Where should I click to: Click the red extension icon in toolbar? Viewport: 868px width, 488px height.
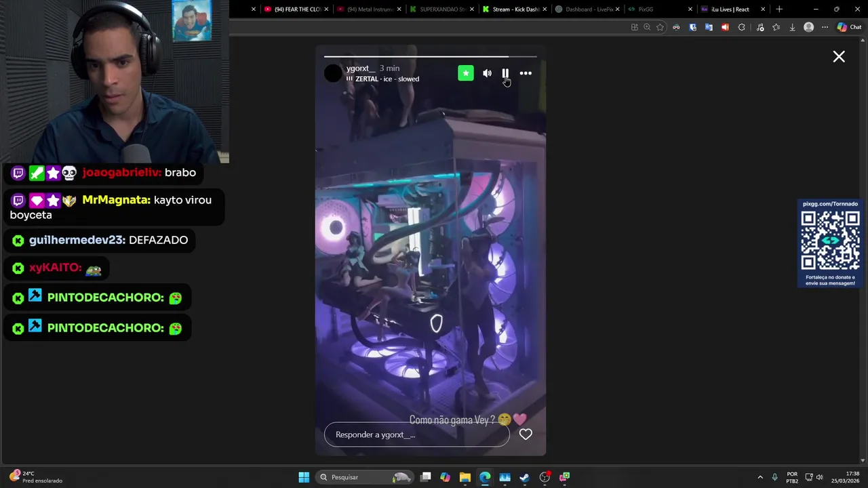(x=725, y=27)
